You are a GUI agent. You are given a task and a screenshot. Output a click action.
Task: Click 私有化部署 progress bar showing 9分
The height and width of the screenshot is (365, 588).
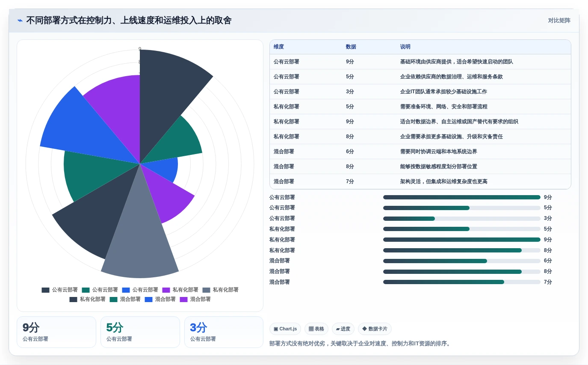pos(462,240)
